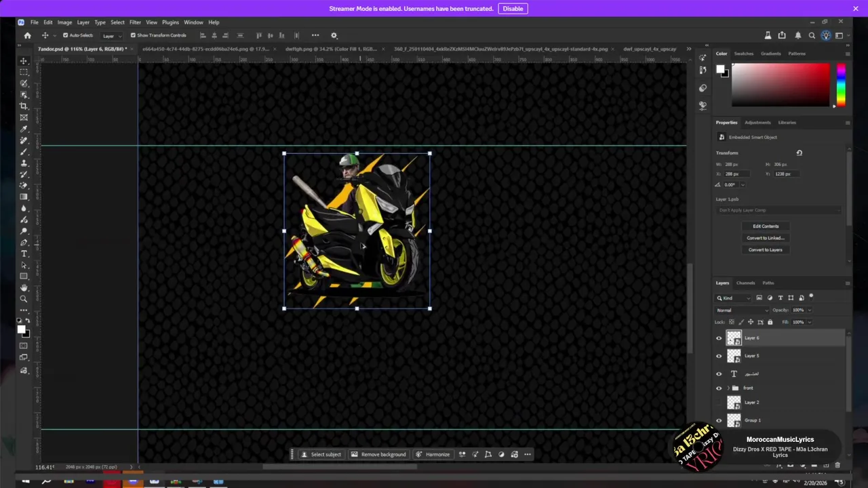Select the Gradient tool

click(24, 197)
